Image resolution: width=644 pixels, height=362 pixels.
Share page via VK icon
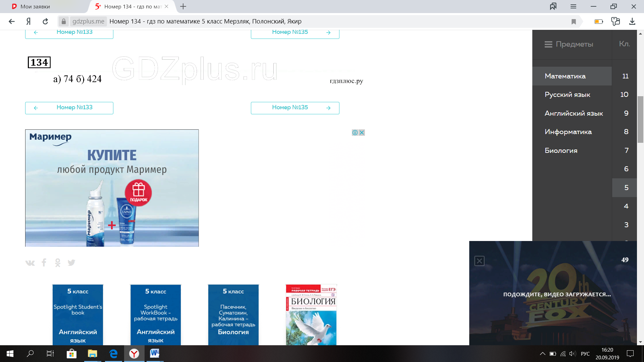(x=30, y=263)
